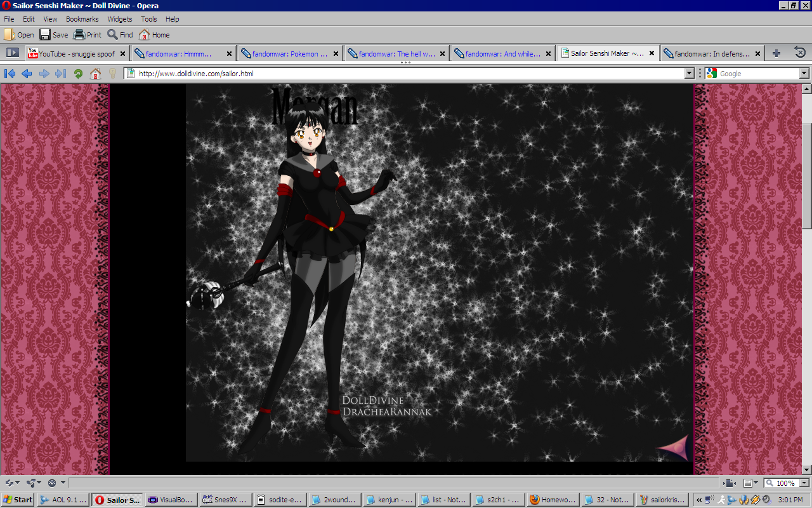Toggle the side panel button
This screenshot has width=812, height=508.
point(12,53)
